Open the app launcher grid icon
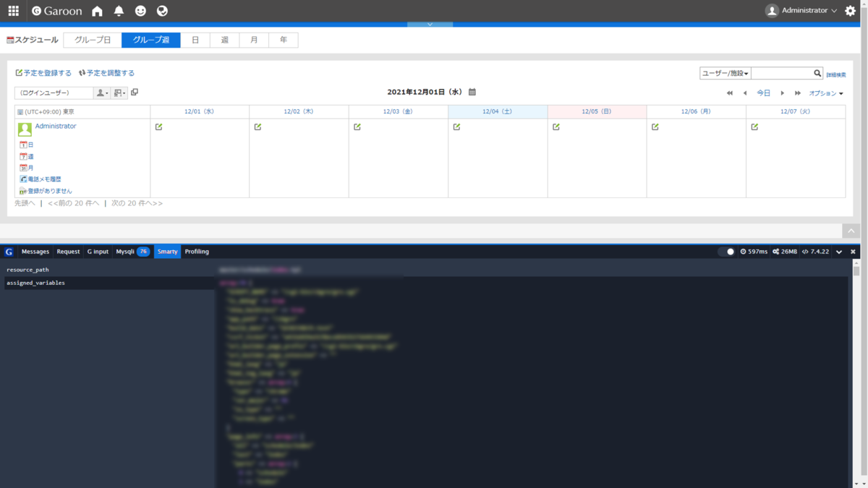The width and height of the screenshot is (868, 488). point(12,11)
